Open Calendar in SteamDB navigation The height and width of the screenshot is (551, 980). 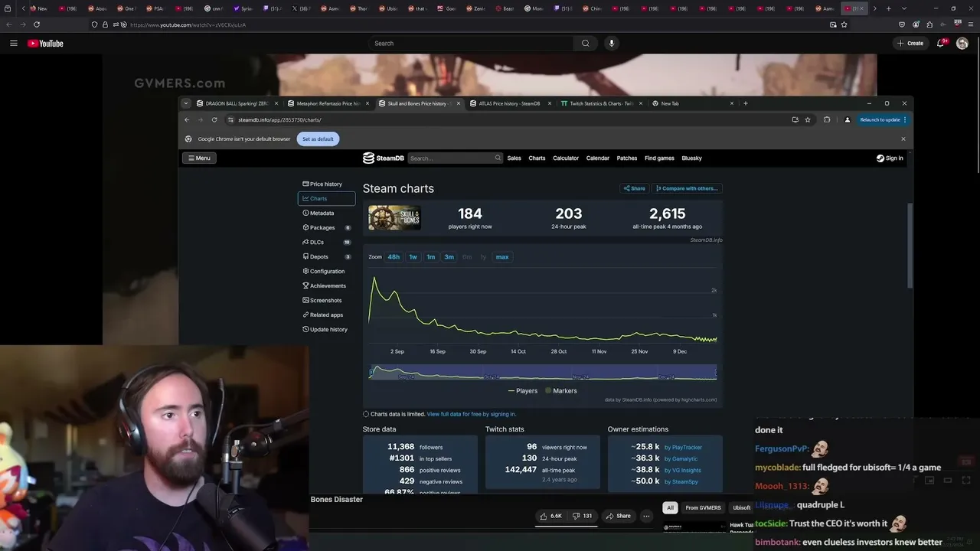(598, 158)
